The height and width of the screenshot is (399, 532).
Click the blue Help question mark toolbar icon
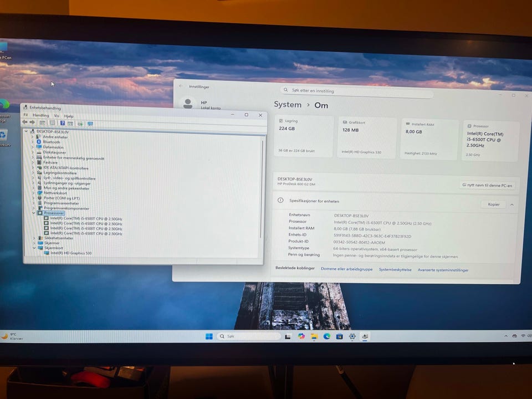click(63, 123)
